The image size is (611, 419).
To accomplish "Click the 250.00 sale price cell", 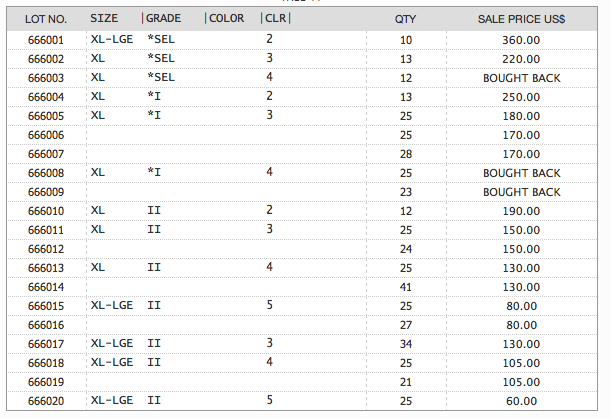I will pyautogui.click(x=521, y=97).
